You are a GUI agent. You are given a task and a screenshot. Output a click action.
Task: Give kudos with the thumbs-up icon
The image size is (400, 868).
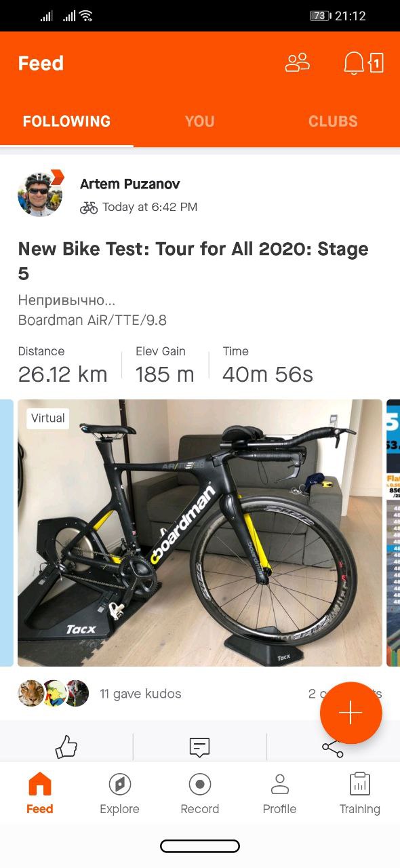click(66, 747)
